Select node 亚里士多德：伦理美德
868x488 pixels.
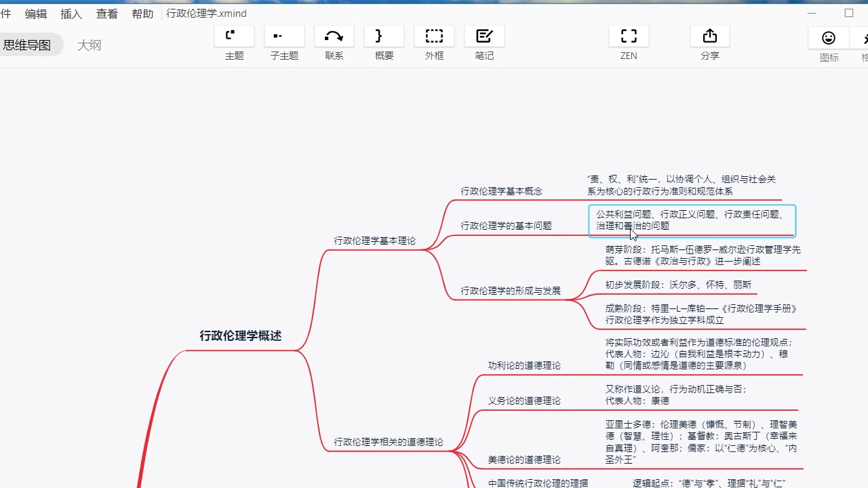click(701, 442)
